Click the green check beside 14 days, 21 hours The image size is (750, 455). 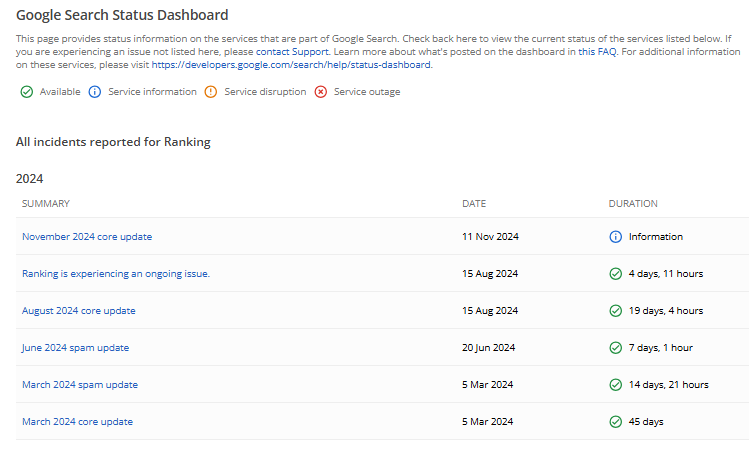point(616,385)
